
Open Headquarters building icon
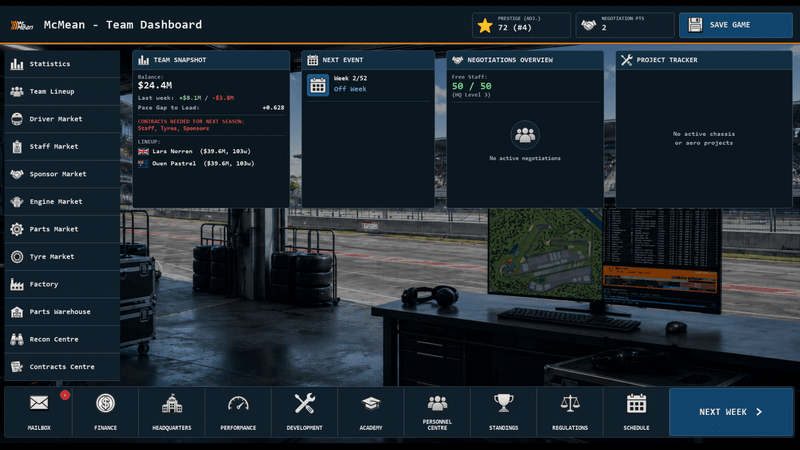tap(171, 404)
